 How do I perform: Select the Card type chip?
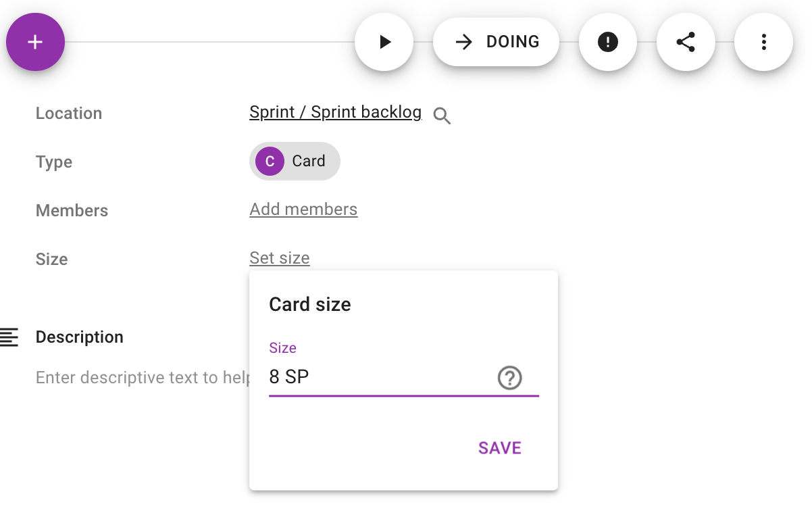click(295, 161)
